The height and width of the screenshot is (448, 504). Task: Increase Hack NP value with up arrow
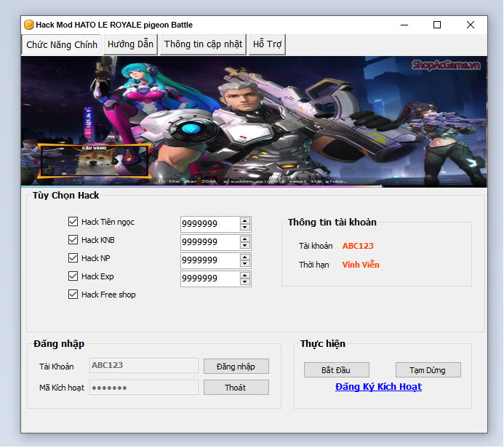coord(245,257)
